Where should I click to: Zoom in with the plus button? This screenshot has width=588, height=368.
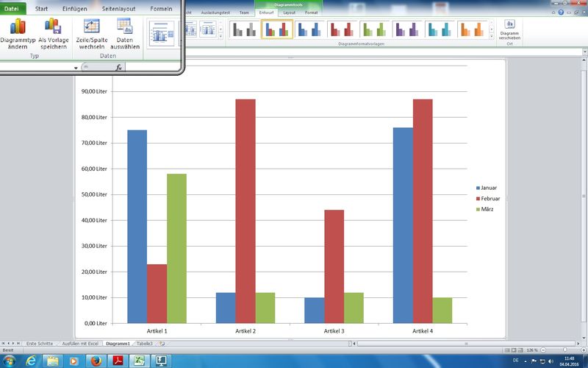click(583, 350)
